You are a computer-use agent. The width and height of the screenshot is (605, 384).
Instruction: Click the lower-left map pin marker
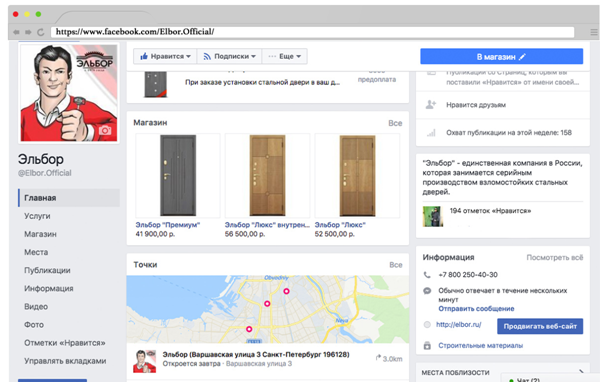(x=249, y=329)
